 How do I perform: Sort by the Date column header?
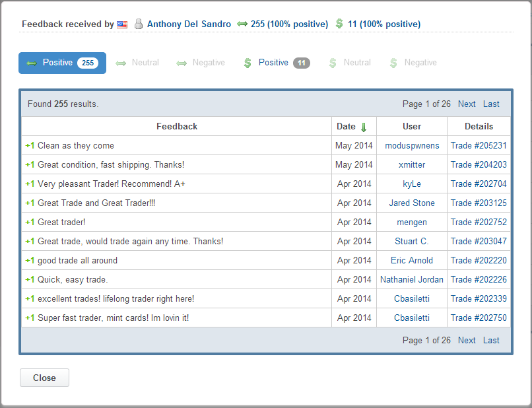pyautogui.click(x=346, y=127)
